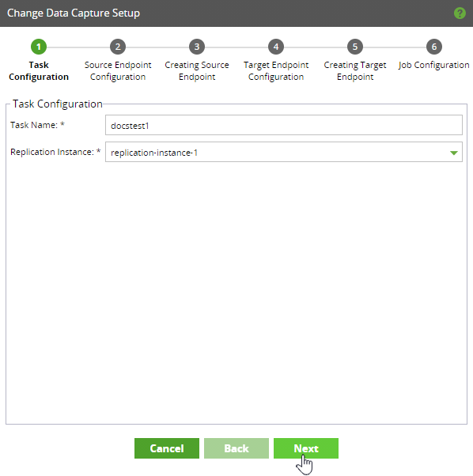Screen dimensions: 473x476
Task: Select the bold Task Configuration step label
Action: [39, 70]
